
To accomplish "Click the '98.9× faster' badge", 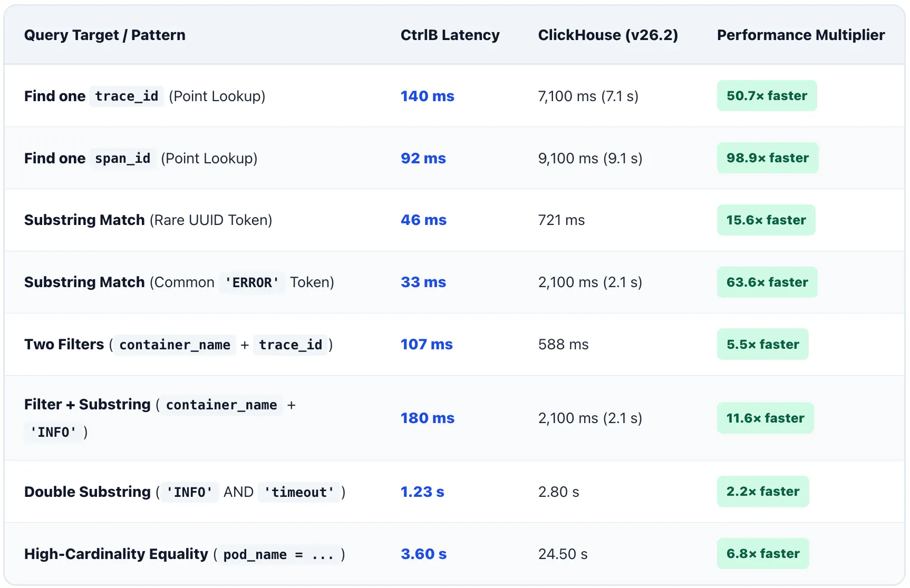I will 768,158.
